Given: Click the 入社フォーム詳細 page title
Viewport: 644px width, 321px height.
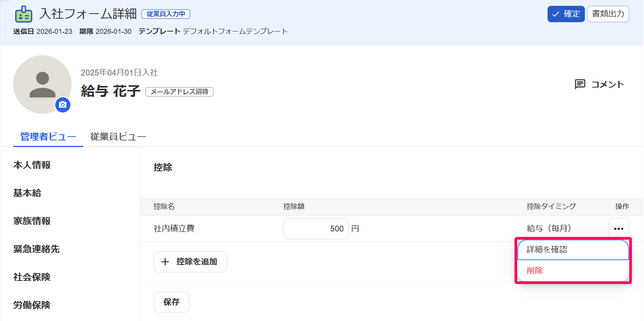Looking at the screenshot, I should point(88,14).
